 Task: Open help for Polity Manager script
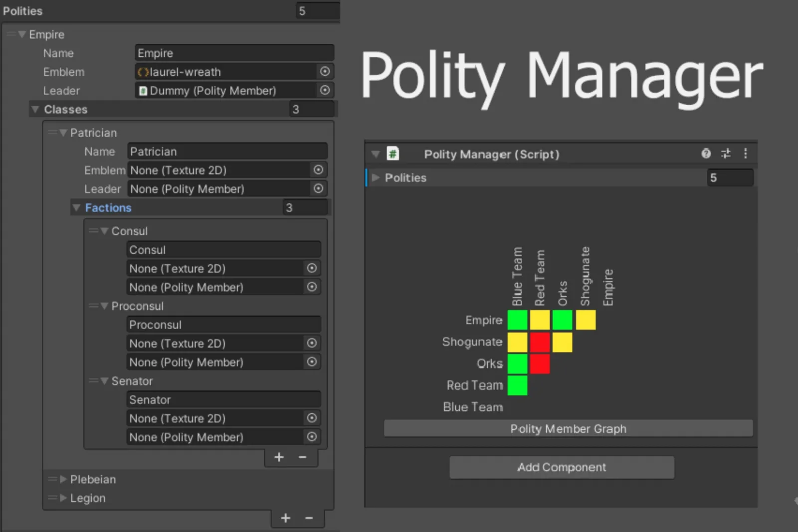pos(706,154)
